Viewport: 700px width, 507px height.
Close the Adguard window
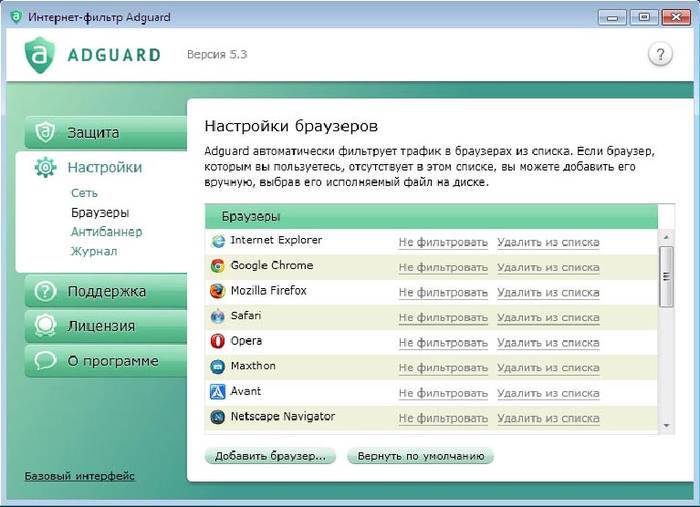pyautogui.click(x=676, y=17)
